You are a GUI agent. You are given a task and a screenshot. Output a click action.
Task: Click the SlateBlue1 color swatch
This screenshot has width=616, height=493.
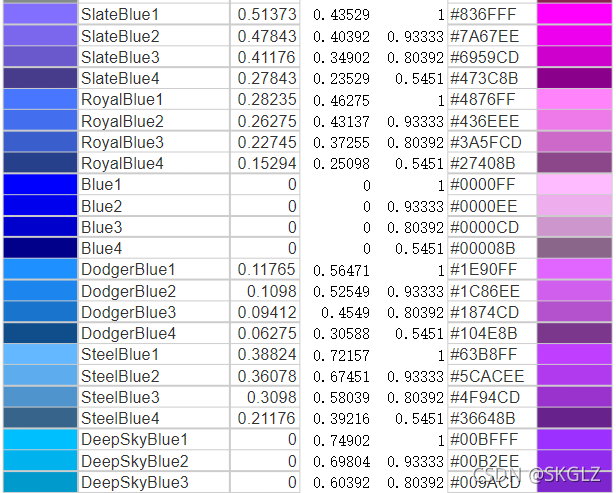click(40, 15)
